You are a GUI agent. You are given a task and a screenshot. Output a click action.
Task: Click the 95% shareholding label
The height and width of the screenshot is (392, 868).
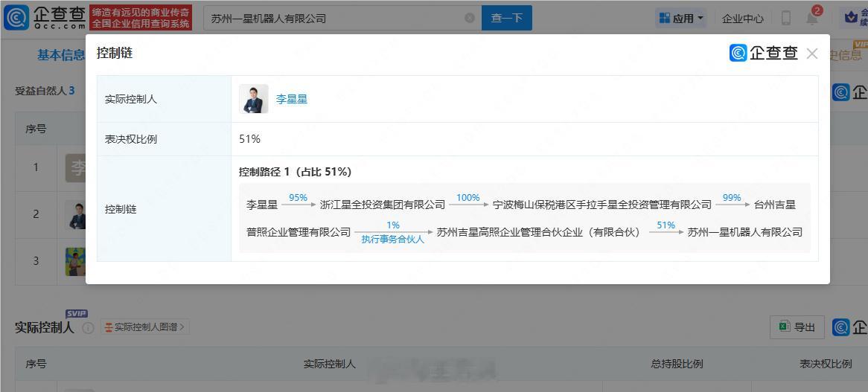pyautogui.click(x=298, y=197)
